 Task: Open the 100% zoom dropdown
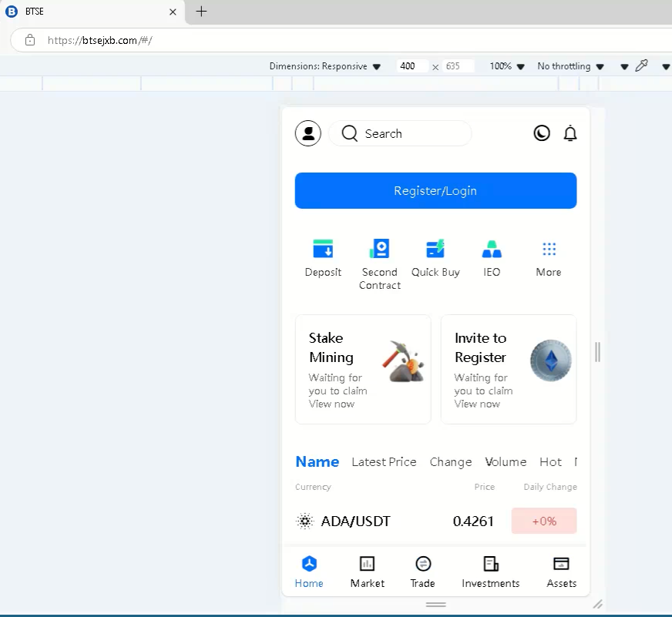point(507,66)
